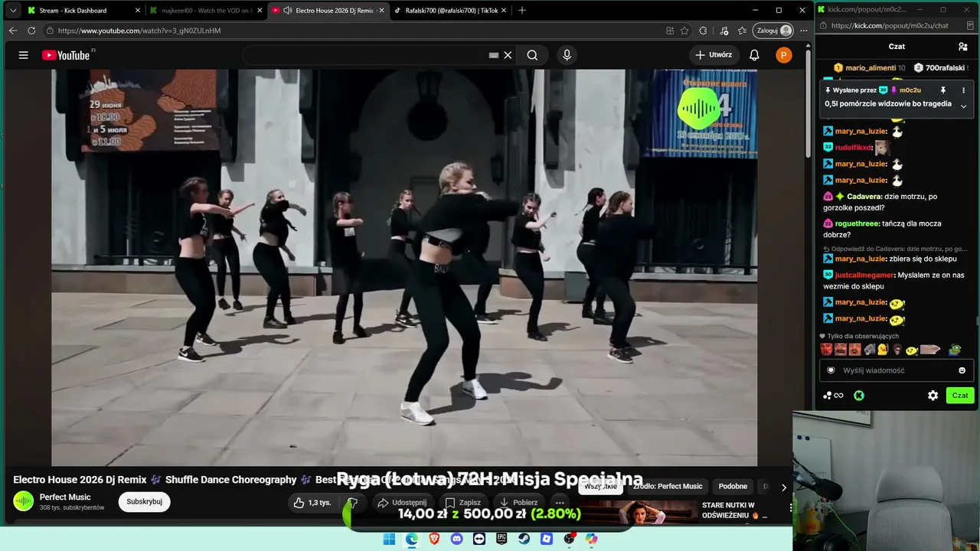Viewport: 980px width, 551px height.
Task: Open Brave browser from the taskbar
Action: (434, 540)
